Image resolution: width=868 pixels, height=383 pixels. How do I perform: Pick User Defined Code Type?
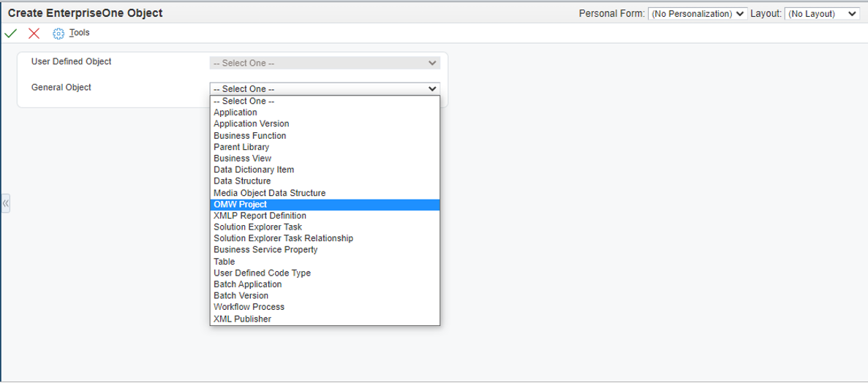[262, 273]
